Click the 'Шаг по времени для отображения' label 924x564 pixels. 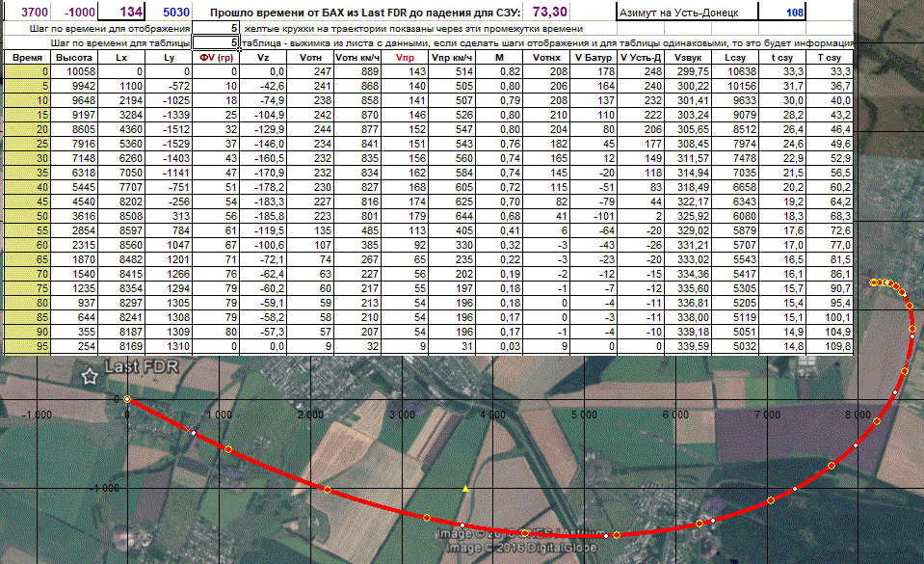[x=110, y=28]
